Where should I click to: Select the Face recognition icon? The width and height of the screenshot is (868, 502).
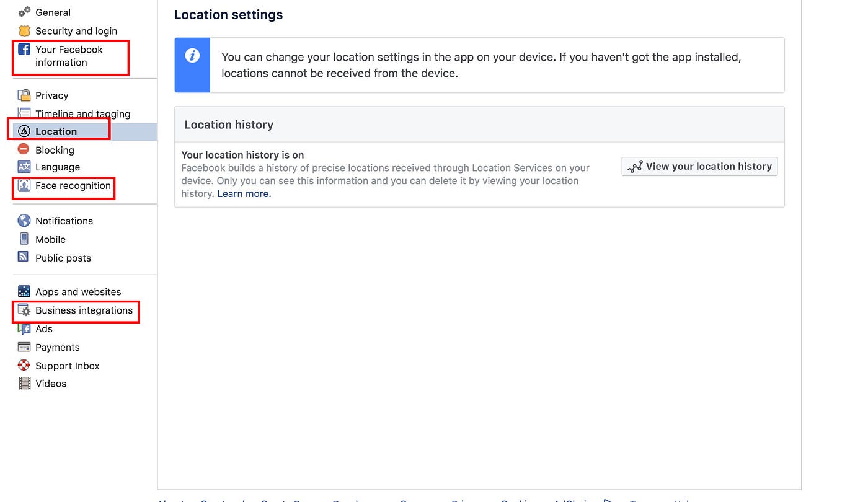click(x=23, y=187)
